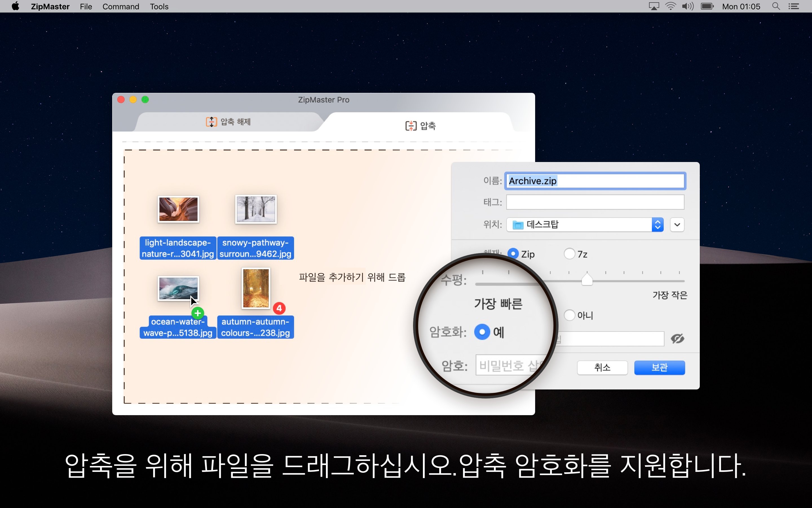
Task: Toggle password visibility eye icon
Action: (x=677, y=339)
